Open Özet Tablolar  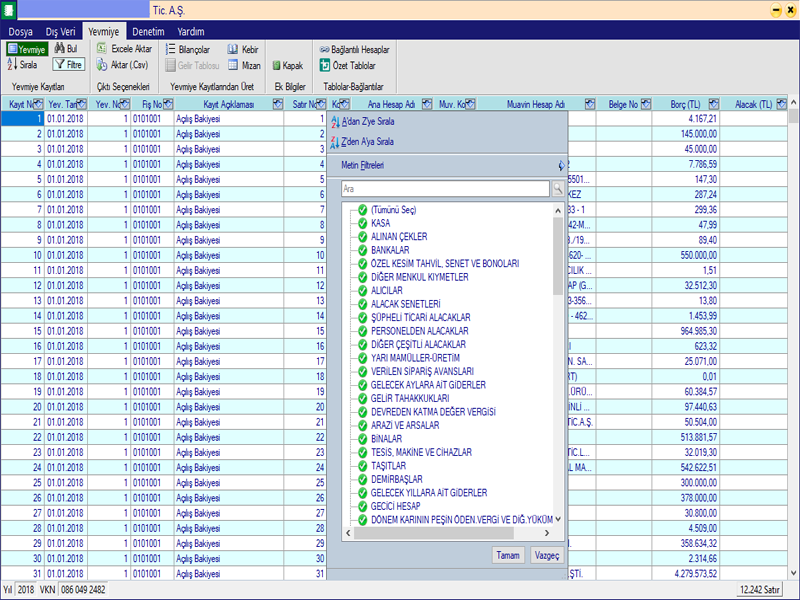(x=347, y=65)
